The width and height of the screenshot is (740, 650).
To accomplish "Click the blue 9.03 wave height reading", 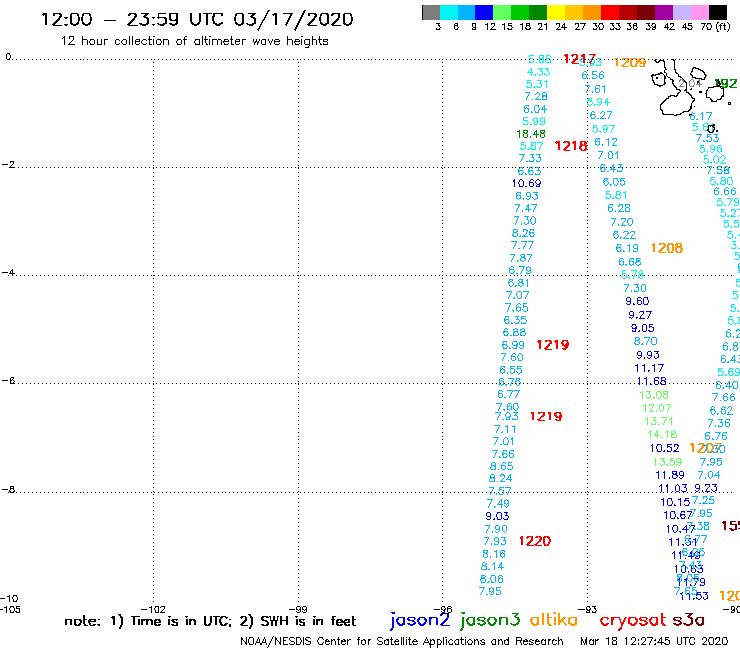I will pyautogui.click(x=497, y=516).
